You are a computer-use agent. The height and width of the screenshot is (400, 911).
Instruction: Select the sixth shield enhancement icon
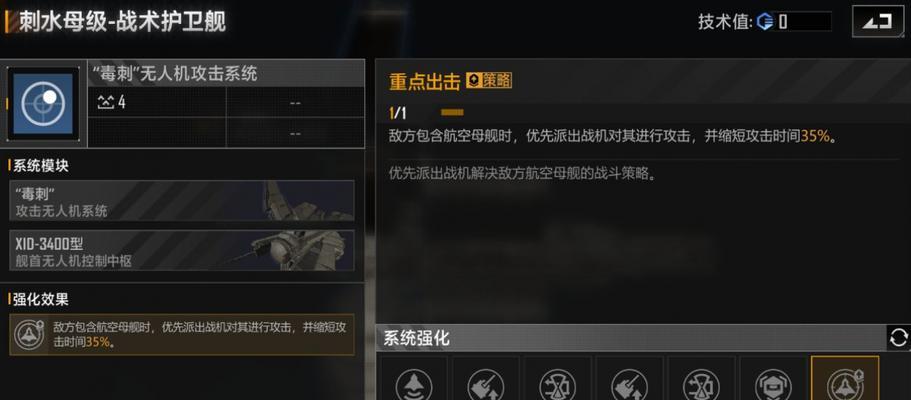(773, 379)
